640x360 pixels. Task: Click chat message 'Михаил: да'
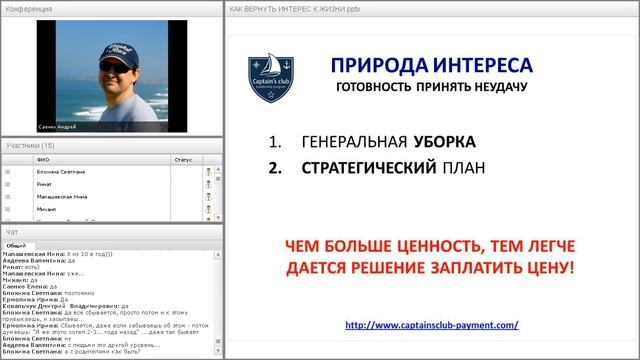tap(20, 280)
